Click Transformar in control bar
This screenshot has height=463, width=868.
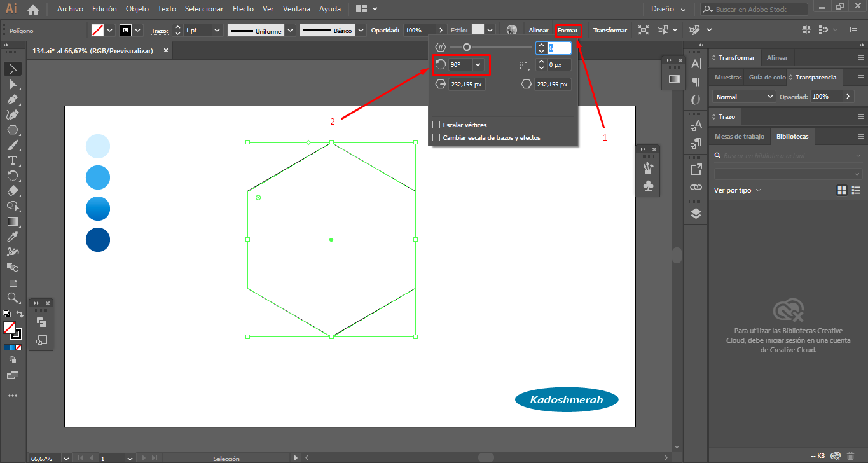click(610, 30)
